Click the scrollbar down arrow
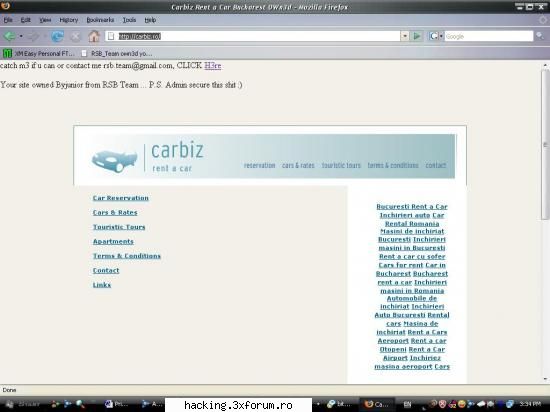The image size is (550, 412). pyautogui.click(x=545, y=379)
